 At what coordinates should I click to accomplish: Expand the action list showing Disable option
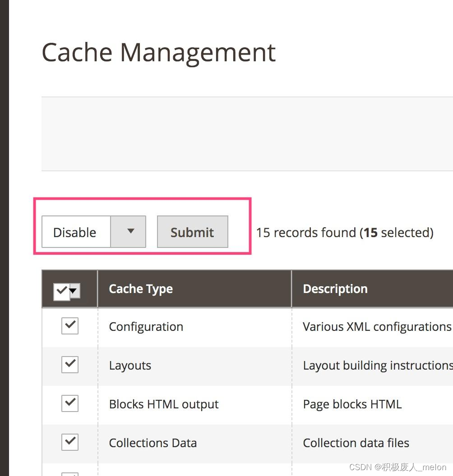129,232
